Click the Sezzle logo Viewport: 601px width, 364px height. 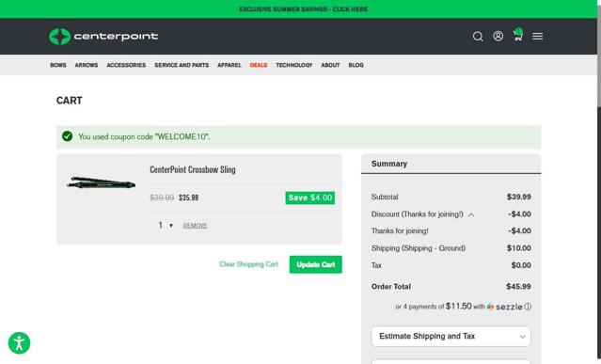tap(504, 307)
